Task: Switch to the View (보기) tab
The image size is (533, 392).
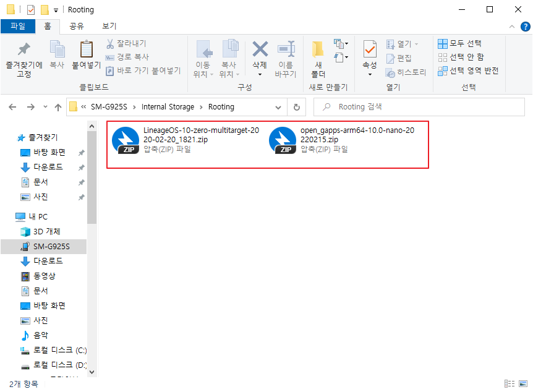Action: [109, 26]
